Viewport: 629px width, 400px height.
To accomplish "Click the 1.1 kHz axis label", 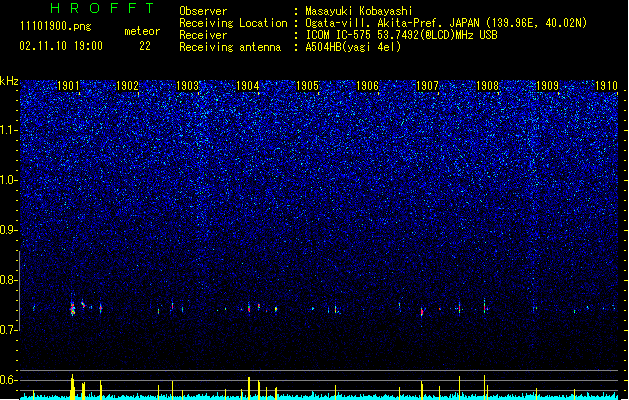I will (x=9, y=130).
